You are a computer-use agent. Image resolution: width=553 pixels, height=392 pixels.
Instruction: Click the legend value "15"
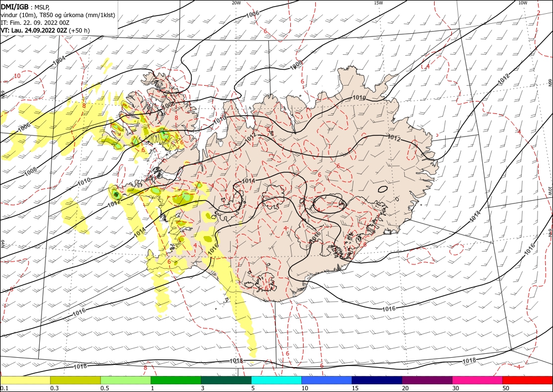(x=355, y=388)
